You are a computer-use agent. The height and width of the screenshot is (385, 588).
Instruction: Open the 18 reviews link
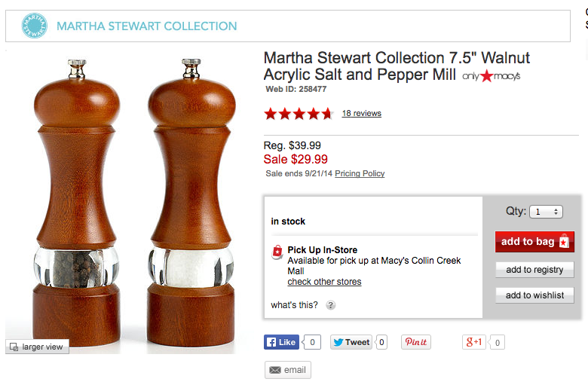pyautogui.click(x=361, y=113)
